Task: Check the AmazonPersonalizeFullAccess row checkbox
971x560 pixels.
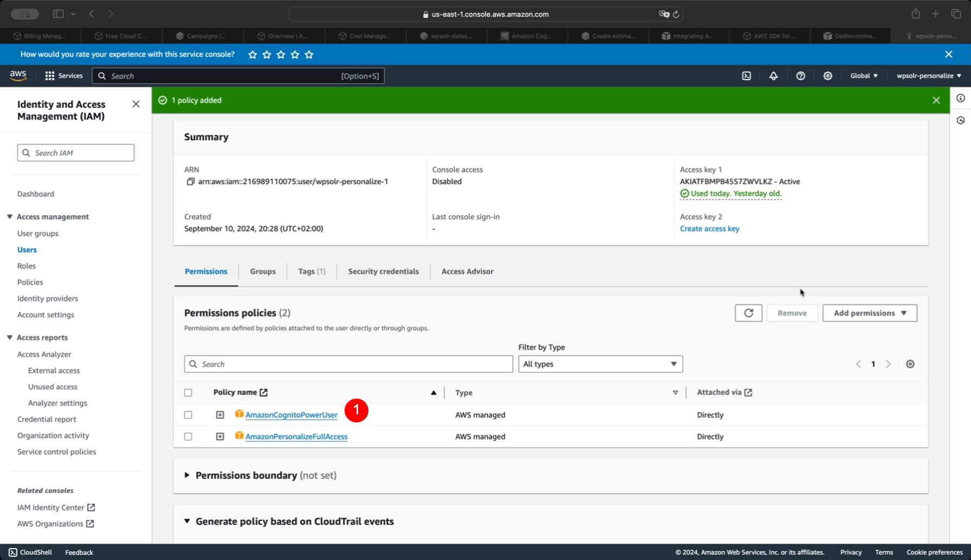Action: pyautogui.click(x=188, y=437)
